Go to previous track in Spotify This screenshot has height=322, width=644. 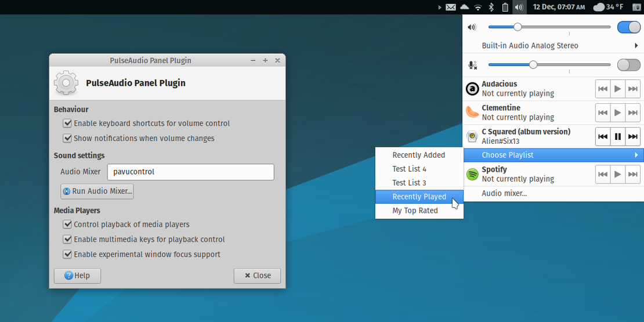click(x=603, y=174)
